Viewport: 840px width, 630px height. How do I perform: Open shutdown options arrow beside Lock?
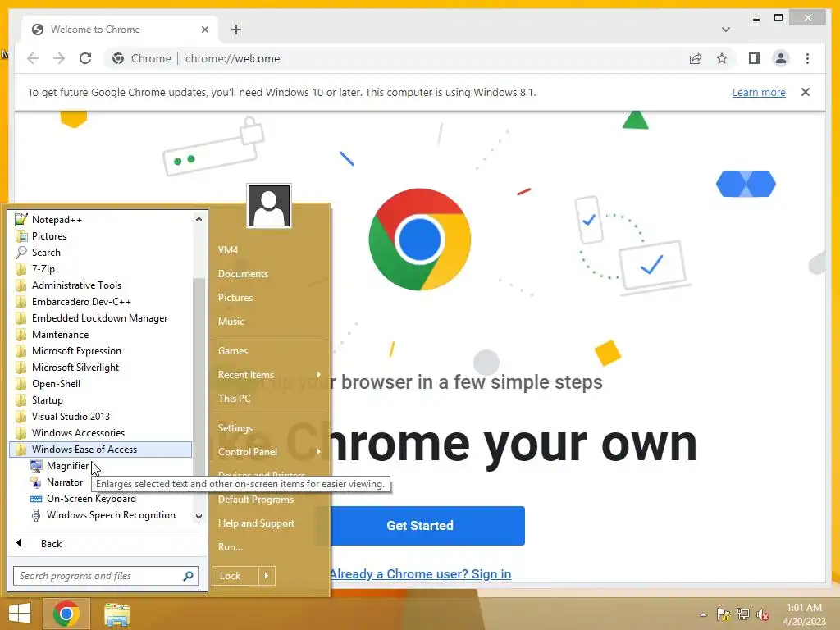click(267, 576)
